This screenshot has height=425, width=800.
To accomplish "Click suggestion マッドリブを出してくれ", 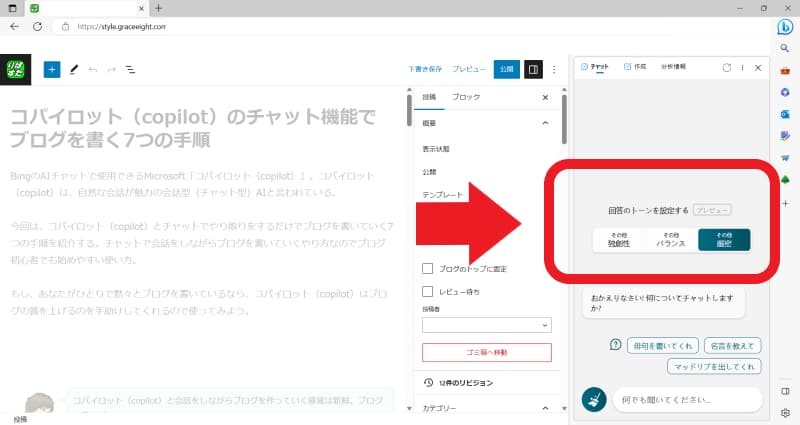I will [x=714, y=366].
